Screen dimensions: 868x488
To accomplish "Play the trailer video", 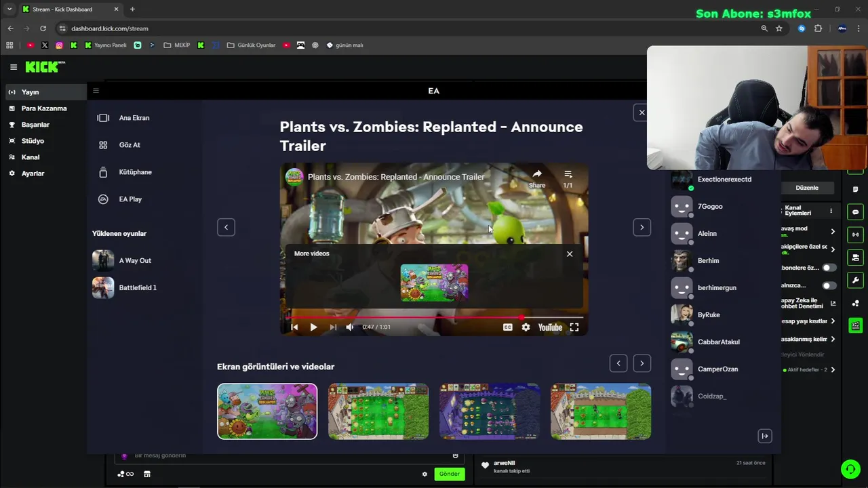I will tap(313, 327).
